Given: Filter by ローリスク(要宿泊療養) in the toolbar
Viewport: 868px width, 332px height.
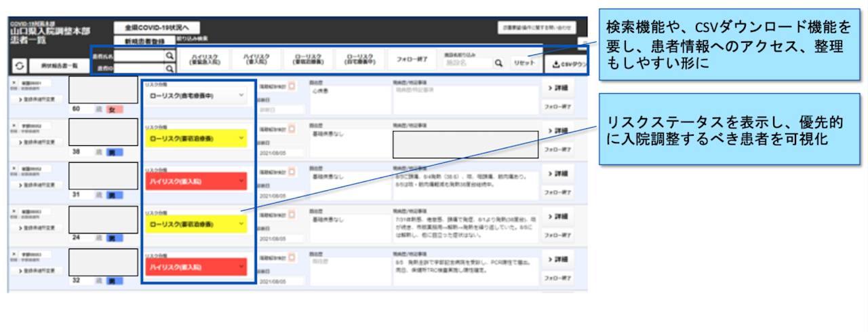Looking at the screenshot, I should point(307,59).
